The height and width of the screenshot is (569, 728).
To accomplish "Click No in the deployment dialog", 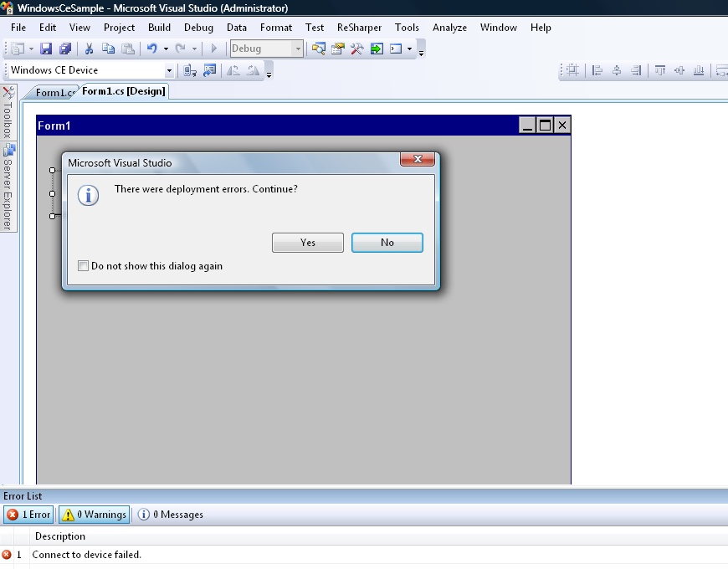I will click(387, 243).
